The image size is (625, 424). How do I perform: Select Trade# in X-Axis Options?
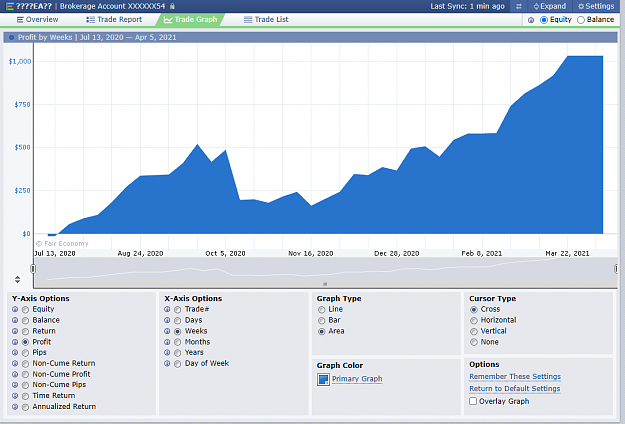pos(178,310)
